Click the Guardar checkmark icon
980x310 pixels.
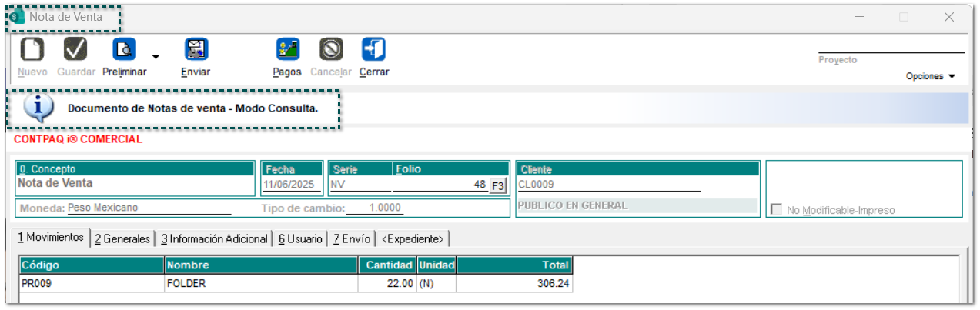pyautogui.click(x=75, y=49)
